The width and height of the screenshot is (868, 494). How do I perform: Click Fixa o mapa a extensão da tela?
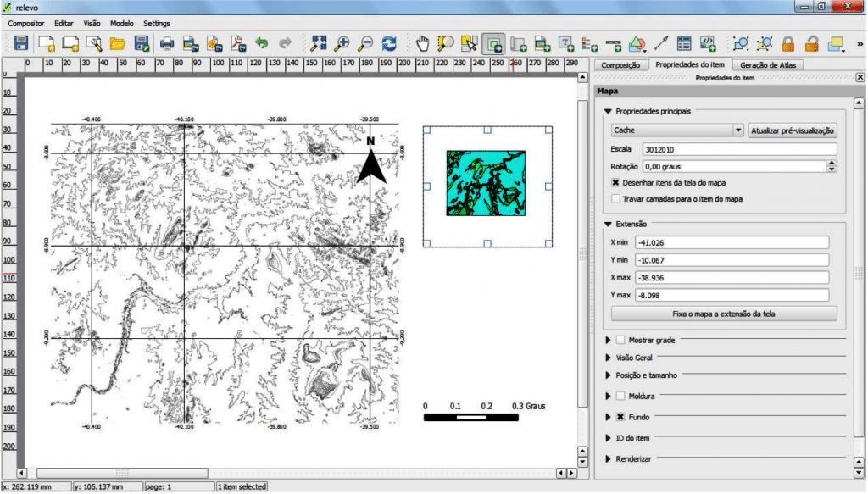(723, 314)
